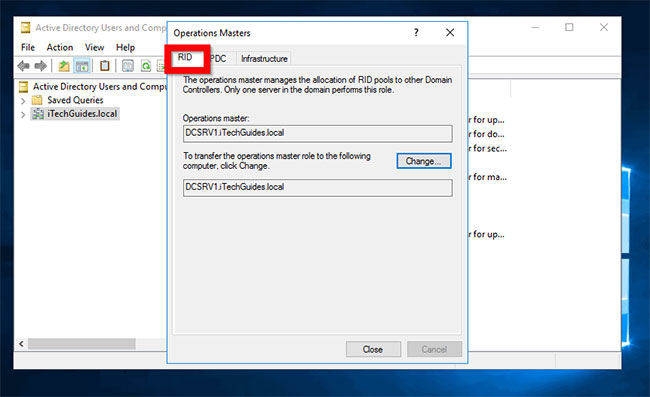Expand the iTechGuides.local domain node
The width and height of the screenshot is (650, 397).
tap(23, 114)
